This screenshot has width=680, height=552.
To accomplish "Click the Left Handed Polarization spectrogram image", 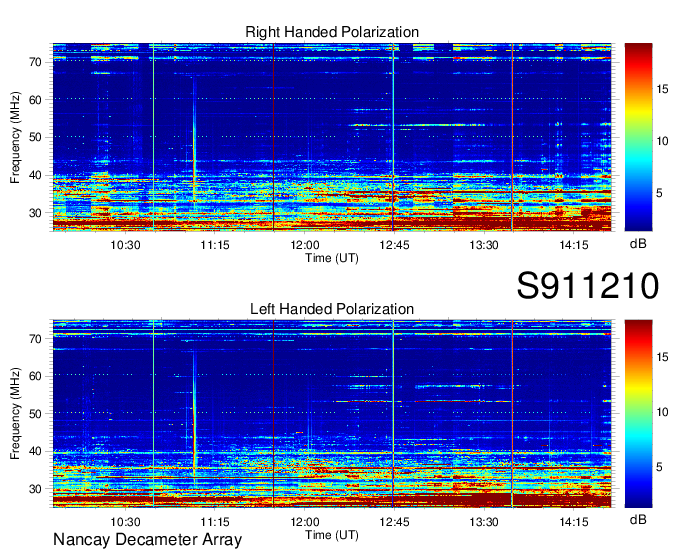I will [332, 414].
